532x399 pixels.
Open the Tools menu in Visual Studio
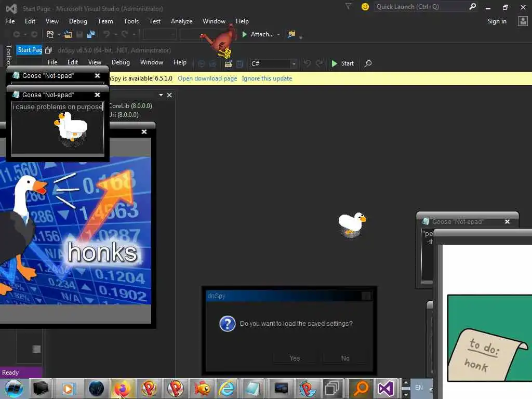[131, 21]
